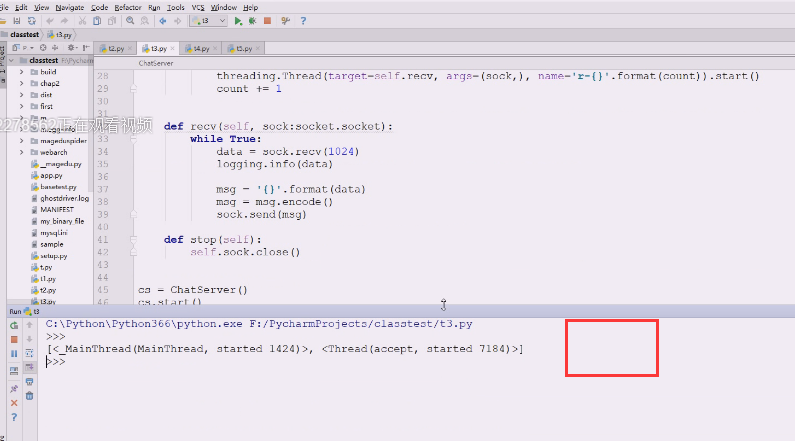Click the Redo arrow in toolbar
Image resolution: width=795 pixels, height=441 pixels.
[x=64, y=21]
